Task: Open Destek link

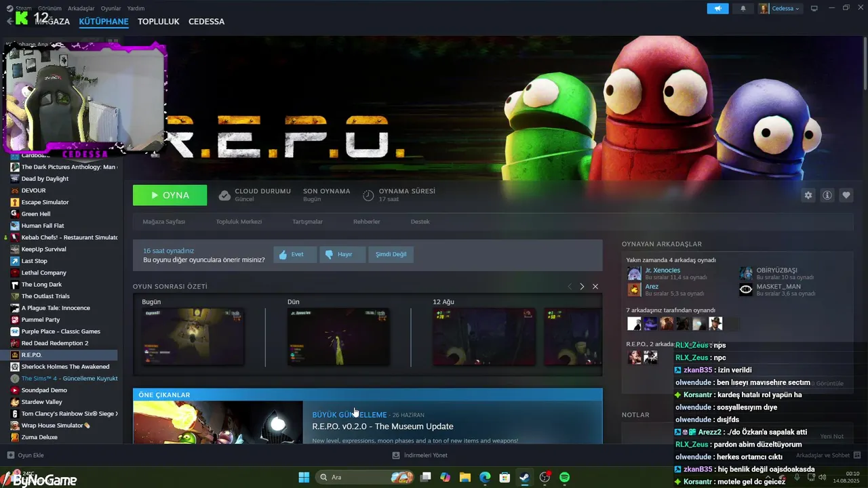Action: click(x=420, y=222)
